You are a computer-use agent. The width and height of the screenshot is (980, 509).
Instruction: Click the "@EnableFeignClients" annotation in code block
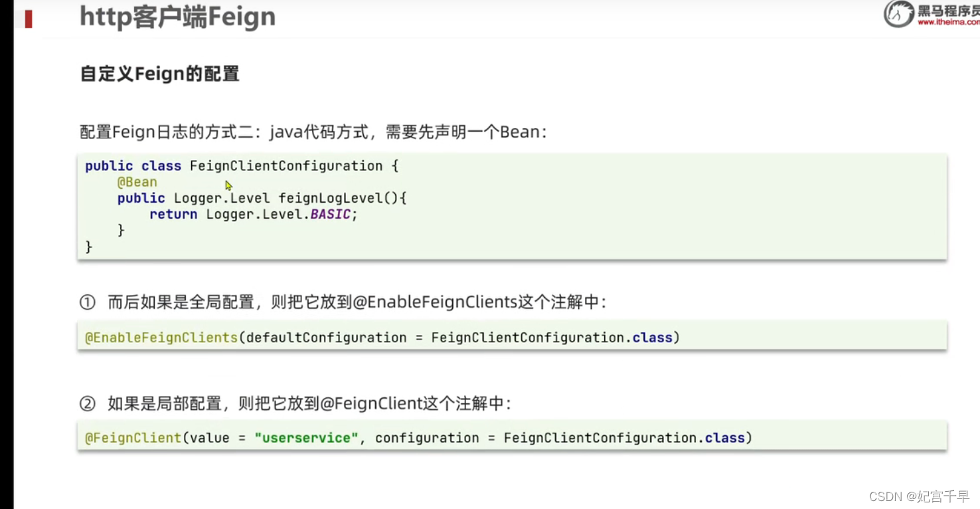[x=161, y=338]
